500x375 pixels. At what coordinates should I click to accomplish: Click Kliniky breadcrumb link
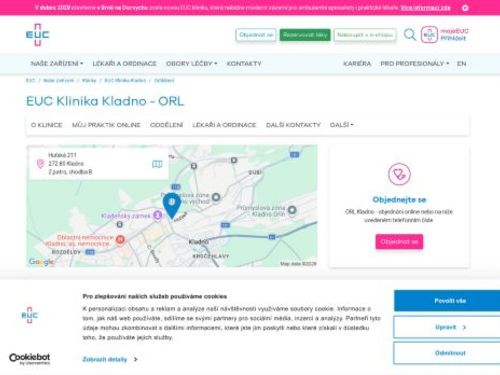(89, 80)
